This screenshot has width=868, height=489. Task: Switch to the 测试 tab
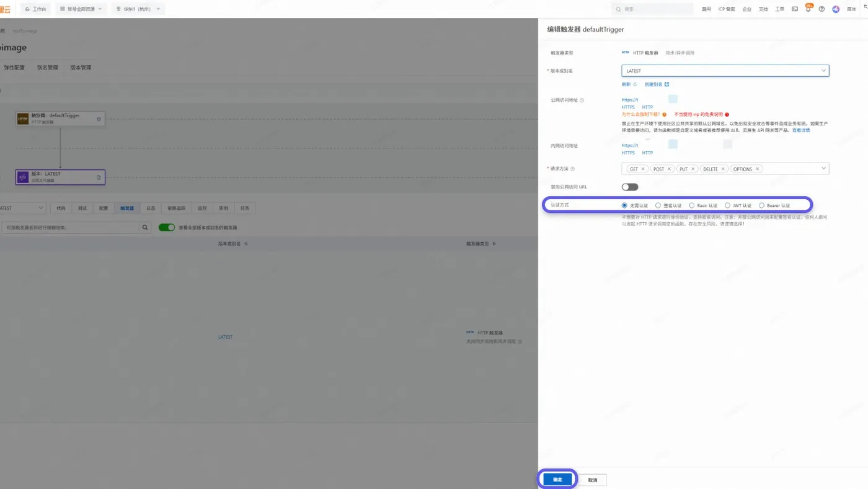pyautogui.click(x=82, y=209)
